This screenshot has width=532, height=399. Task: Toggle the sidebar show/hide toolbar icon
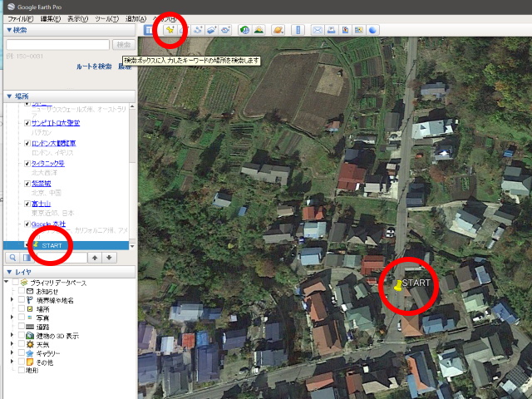pyautogui.click(x=148, y=30)
